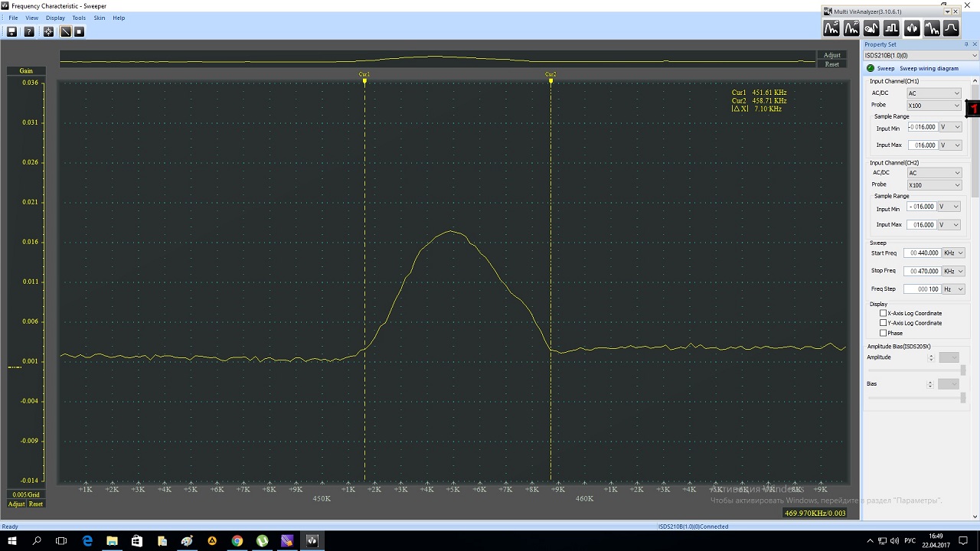Click the Save icon in the toolbar
The image size is (980, 551).
coord(11,31)
